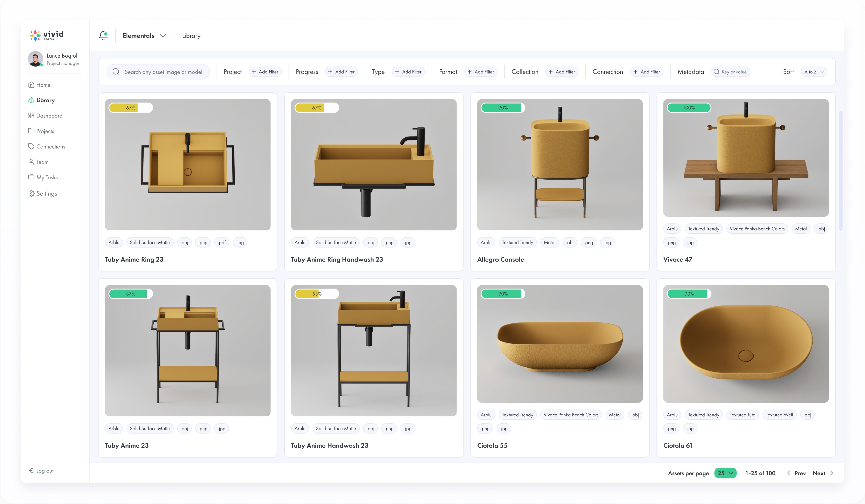Add a Type filter
This screenshot has width=865, height=504.
[x=408, y=72]
